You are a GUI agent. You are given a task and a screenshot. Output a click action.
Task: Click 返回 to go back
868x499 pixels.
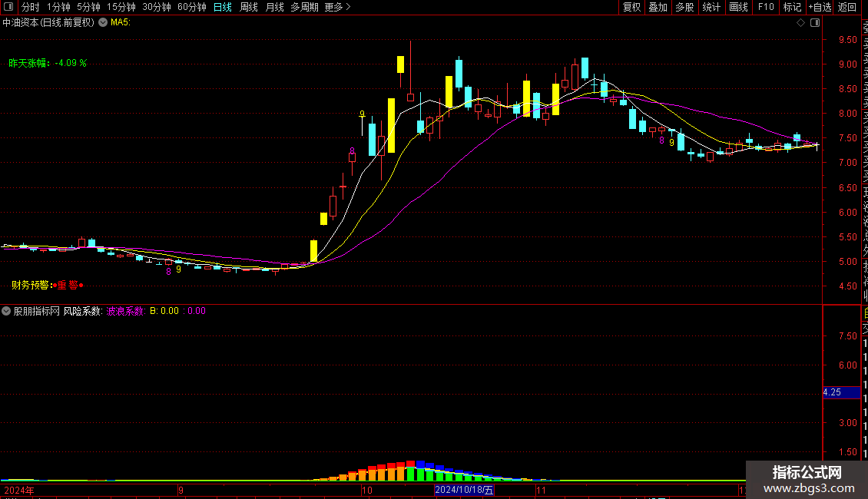coord(847,7)
